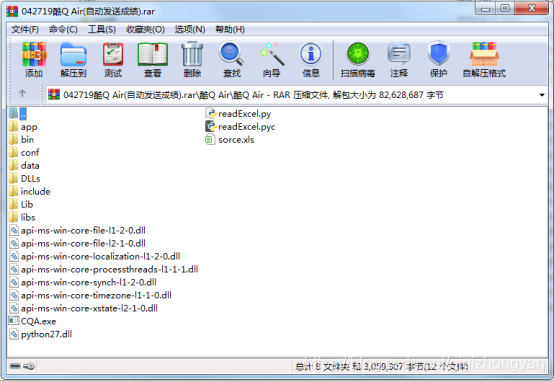Go up one folder level arrow
The width and height of the screenshot is (554, 382).
pos(22,93)
